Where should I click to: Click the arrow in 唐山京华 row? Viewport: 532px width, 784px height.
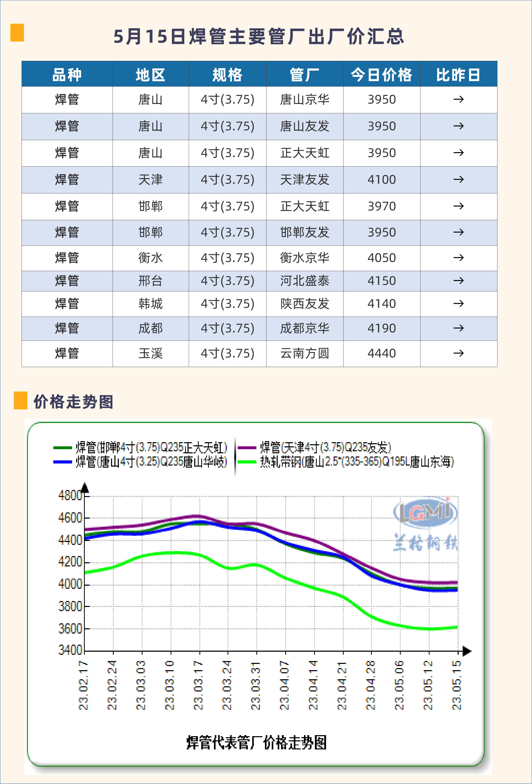point(458,100)
